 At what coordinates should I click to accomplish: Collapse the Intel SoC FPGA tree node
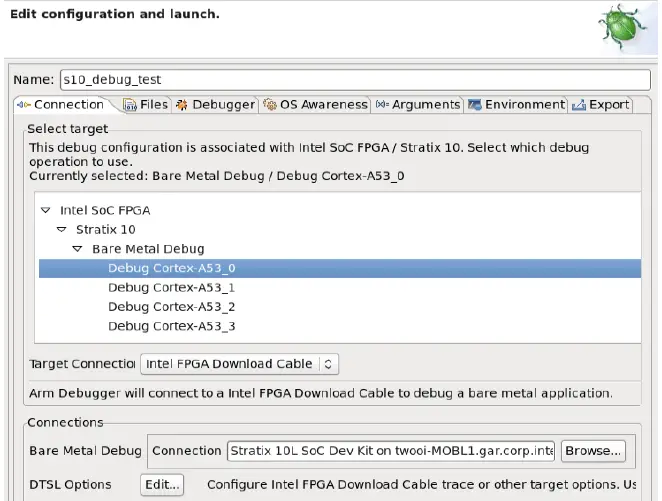pos(45,211)
